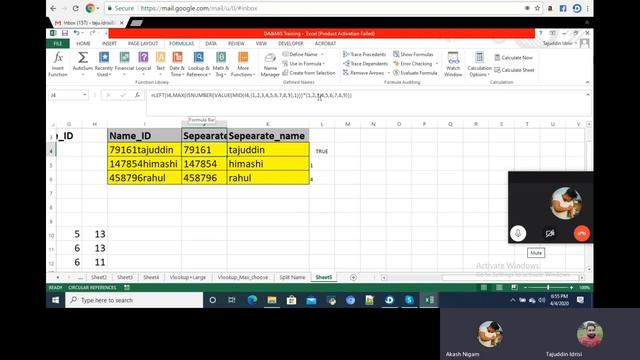The image size is (640, 360).
Task: Open Date & Time functions
Action: (x=177, y=64)
